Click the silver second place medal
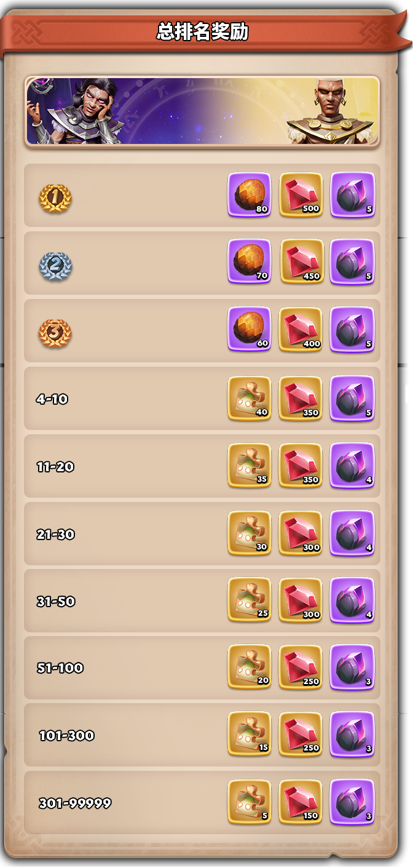Viewport: 413px width, 868px height. [x=55, y=266]
